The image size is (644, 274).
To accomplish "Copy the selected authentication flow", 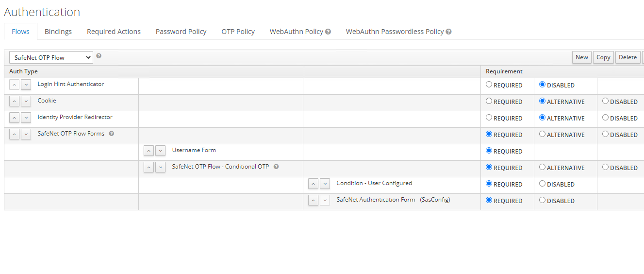I will 603,57.
